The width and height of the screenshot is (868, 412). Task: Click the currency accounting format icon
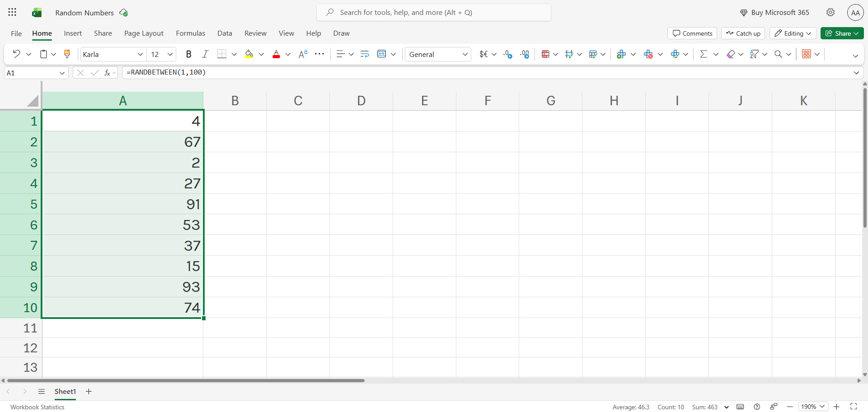point(483,54)
